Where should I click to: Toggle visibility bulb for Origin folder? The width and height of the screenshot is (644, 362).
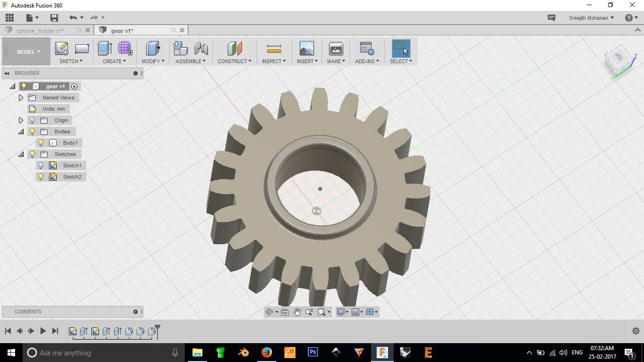pyautogui.click(x=33, y=120)
